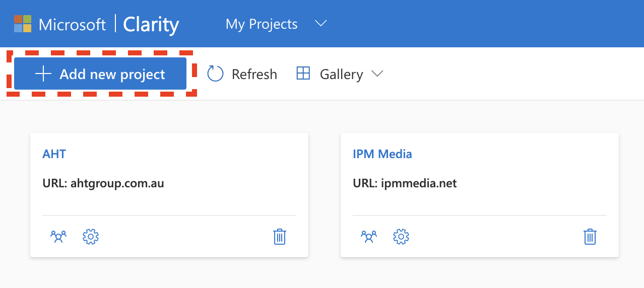Expand the My Projects chevron
644x288 pixels.
[x=321, y=24]
